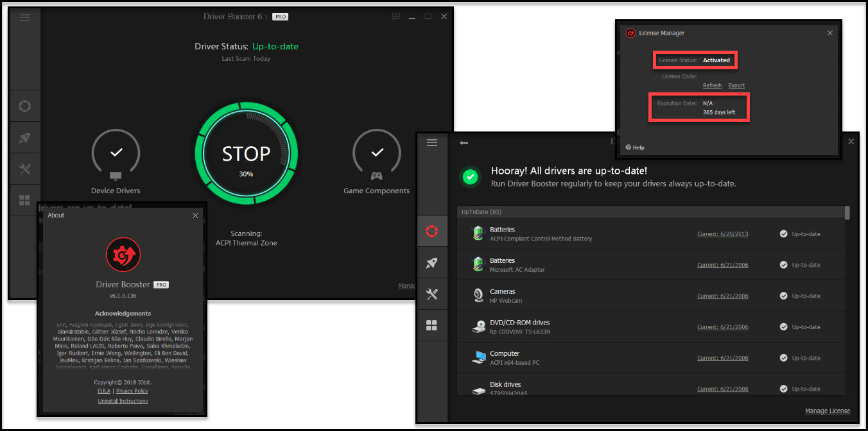Open Current date link for Computer row
The image size is (868, 431).
pyautogui.click(x=723, y=358)
